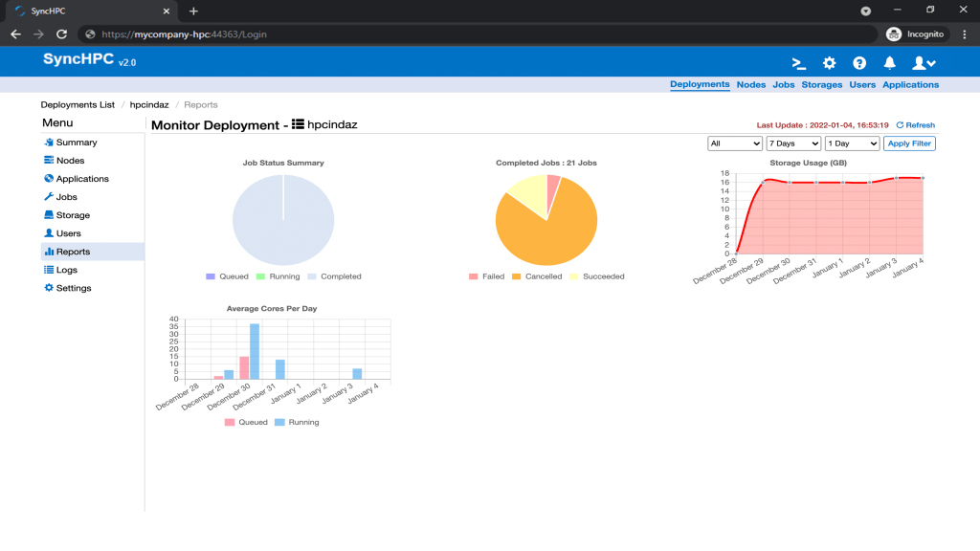Open the browser new tab plus button
Viewport: 980px width, 551px height.
pyautogui.click(x=193, y=11)
